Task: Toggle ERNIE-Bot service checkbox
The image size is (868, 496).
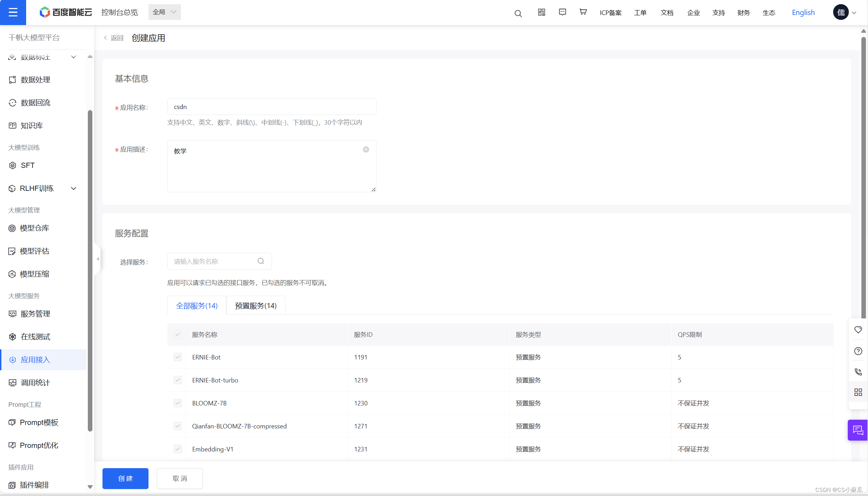Action: point(177,357)
